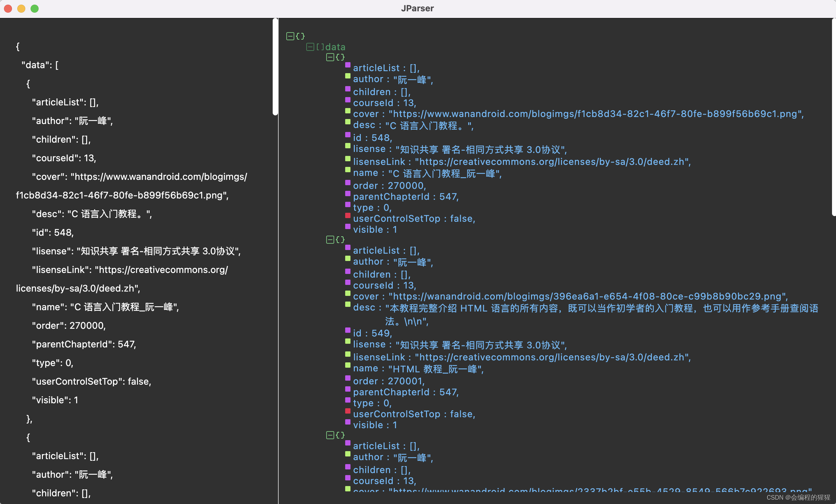The image size is (836, 504).
Task: Collapse the first object under data
Action: (x=330, y=57)
